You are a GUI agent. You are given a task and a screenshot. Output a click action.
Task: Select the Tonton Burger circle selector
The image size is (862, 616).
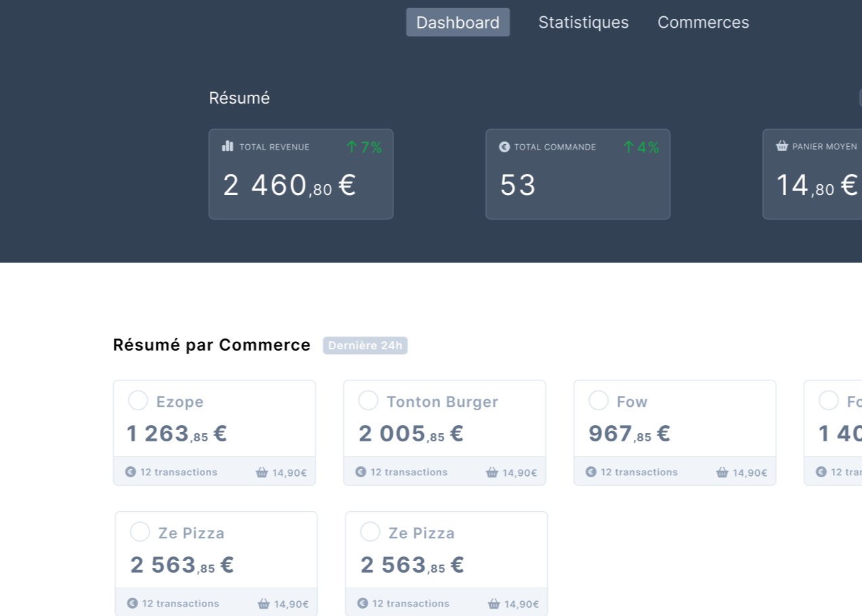coord(368,401)
